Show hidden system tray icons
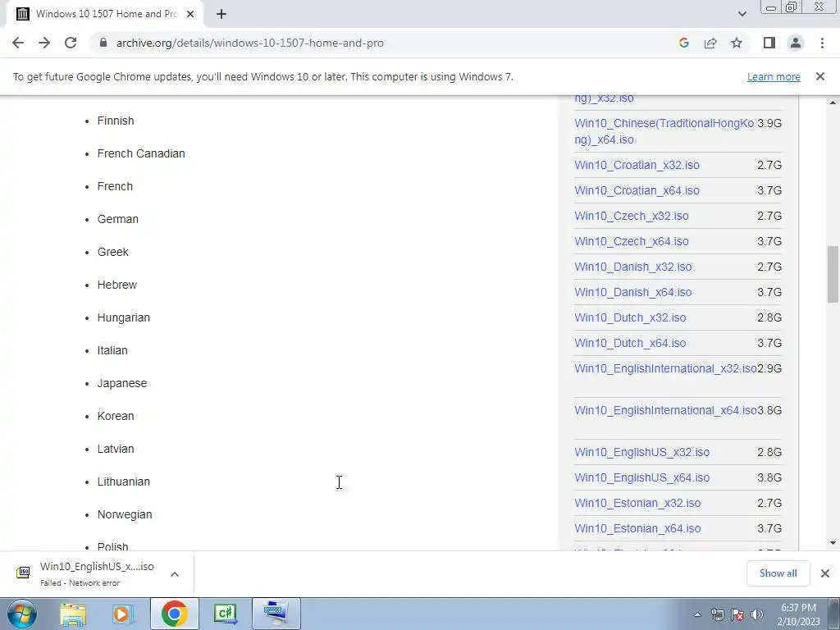The image size is (840, 630). tap(697, 615)
